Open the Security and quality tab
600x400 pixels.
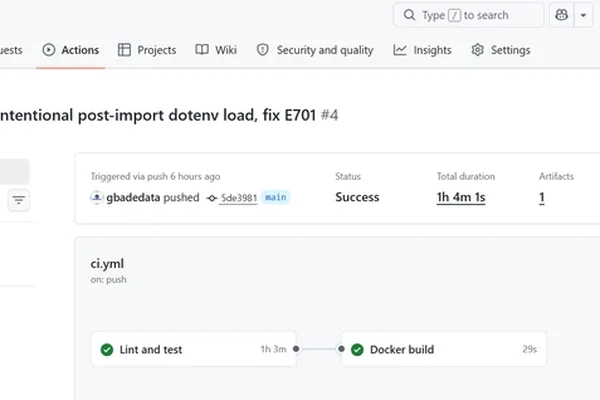point(315,50)
